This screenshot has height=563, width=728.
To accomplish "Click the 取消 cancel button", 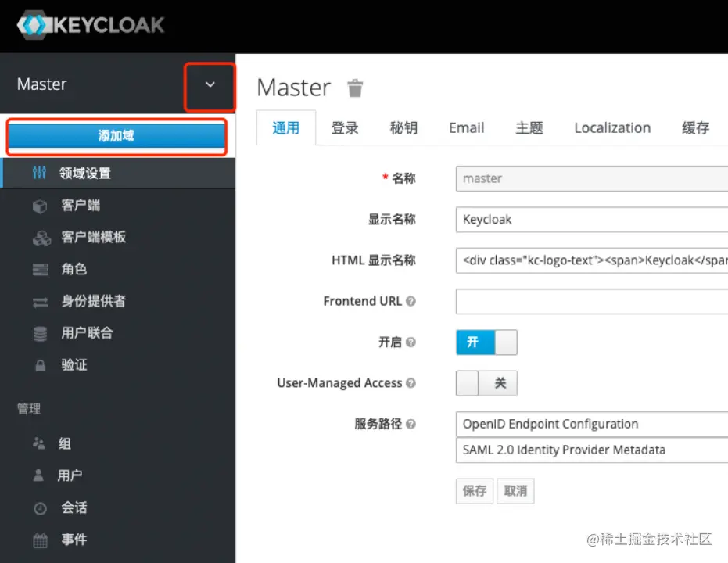I will tap(515, 490).
